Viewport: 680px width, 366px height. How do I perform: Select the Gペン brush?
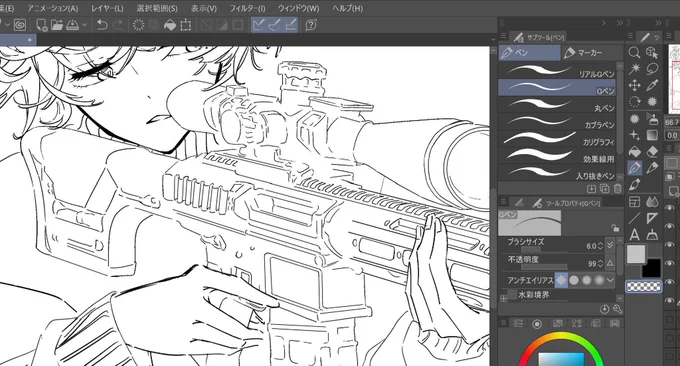(x=557, y=88)
